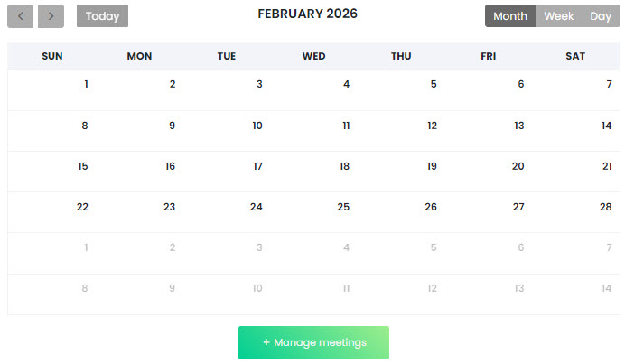The width and height of the screenshot is (625, 364).
Task: Click grayed-out March 14 date
Action: click(x=607, y=288)
